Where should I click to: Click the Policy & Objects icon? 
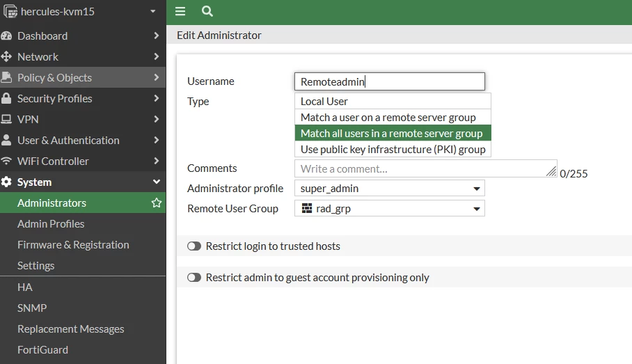click(6, 77)
